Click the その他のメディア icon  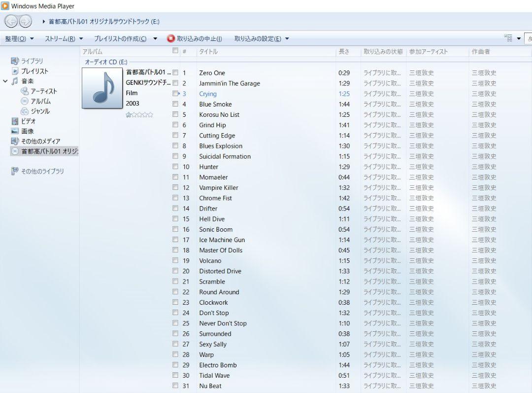[15, 141]
